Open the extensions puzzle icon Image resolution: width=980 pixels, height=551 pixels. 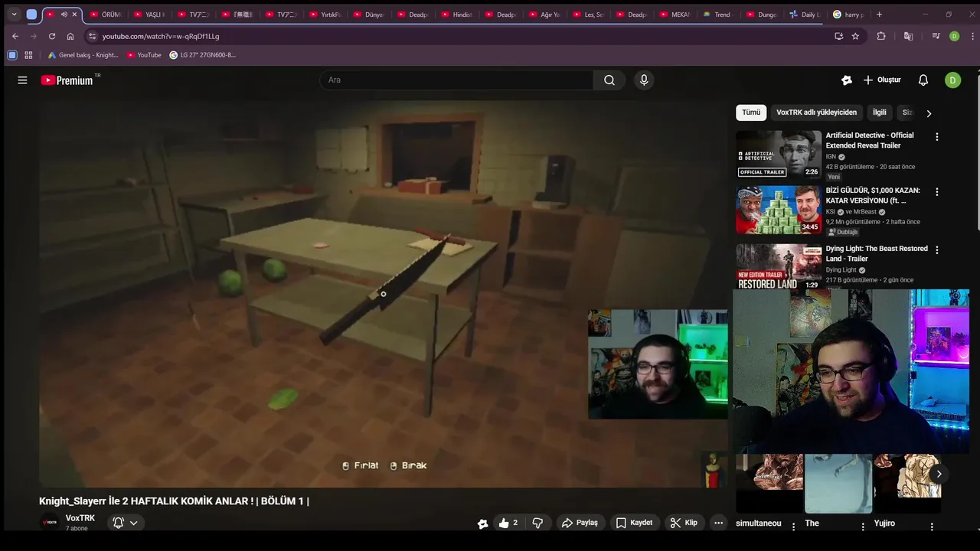(881, 36)
